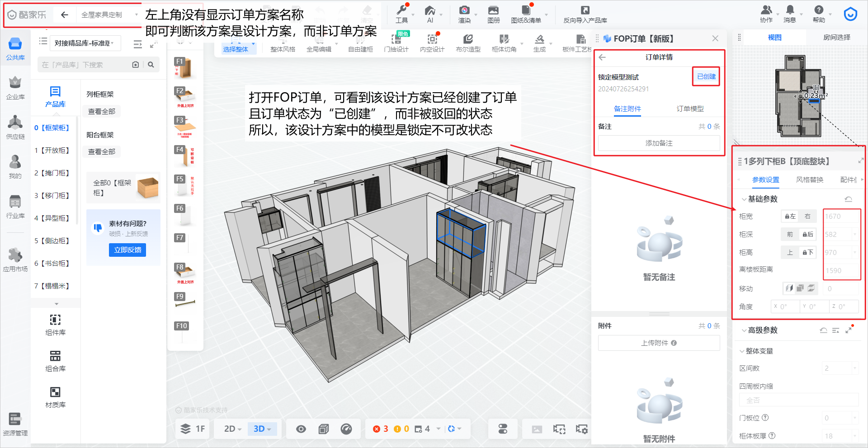Open the 组合库 panel icon
The width and height of the screenshot is (868, 448).
55,356
